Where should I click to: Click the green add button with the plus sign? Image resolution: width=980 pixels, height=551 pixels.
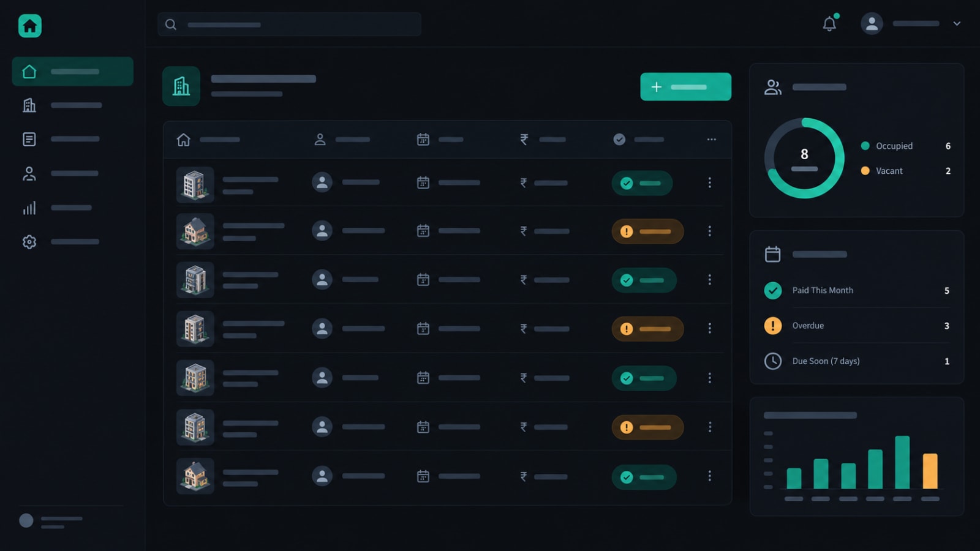coord(685,87)
